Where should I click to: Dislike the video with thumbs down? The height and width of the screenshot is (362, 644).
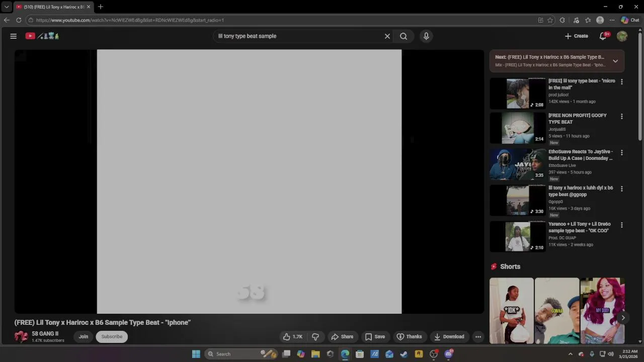click(x=315, y=337)
